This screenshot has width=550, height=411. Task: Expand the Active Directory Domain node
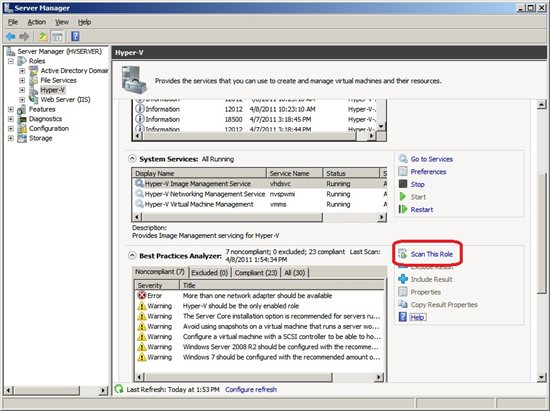pyautogui.click(x=22, y=71)
